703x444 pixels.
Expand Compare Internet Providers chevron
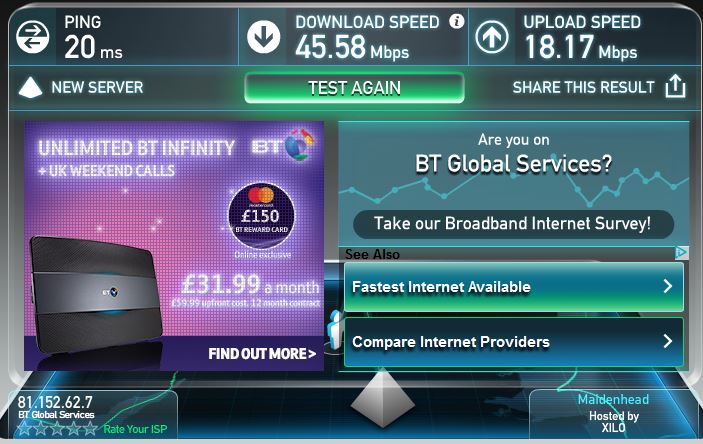click(668, 341)
